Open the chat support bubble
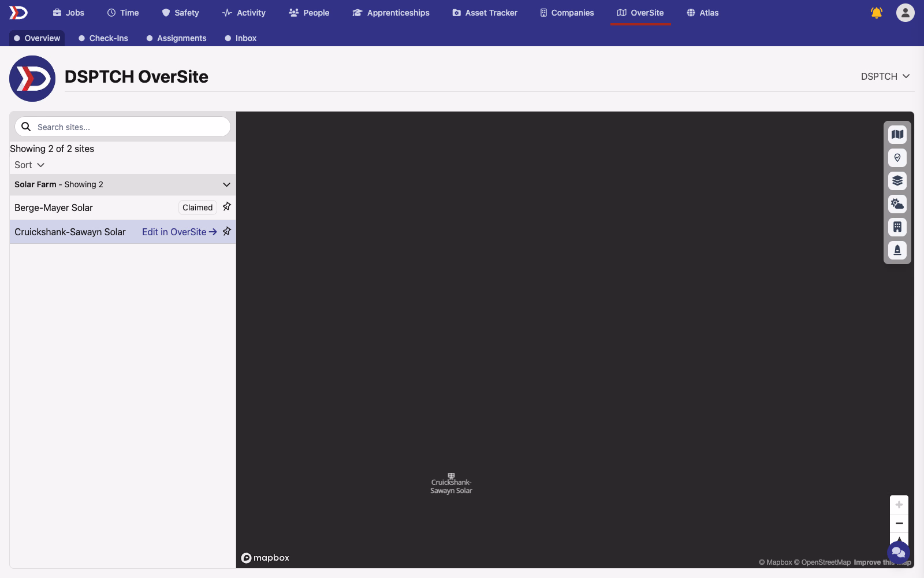924x578 pixels. point(899,553)
